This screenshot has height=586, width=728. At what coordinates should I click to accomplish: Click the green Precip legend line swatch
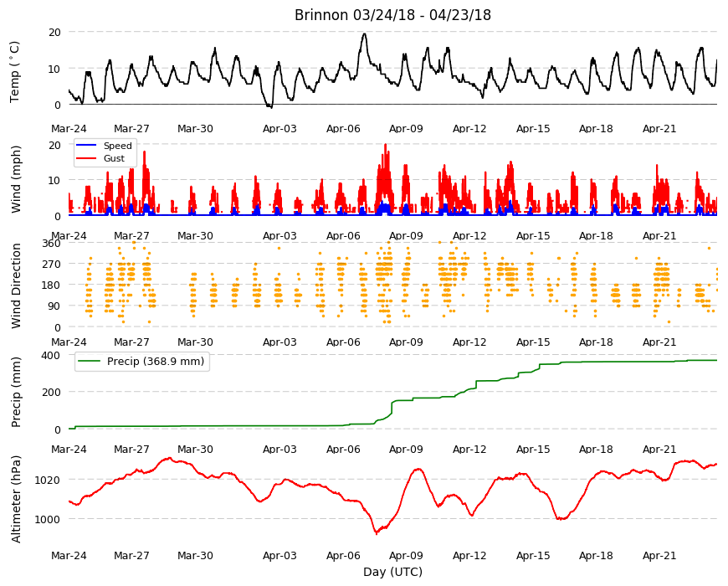point(90,362)
